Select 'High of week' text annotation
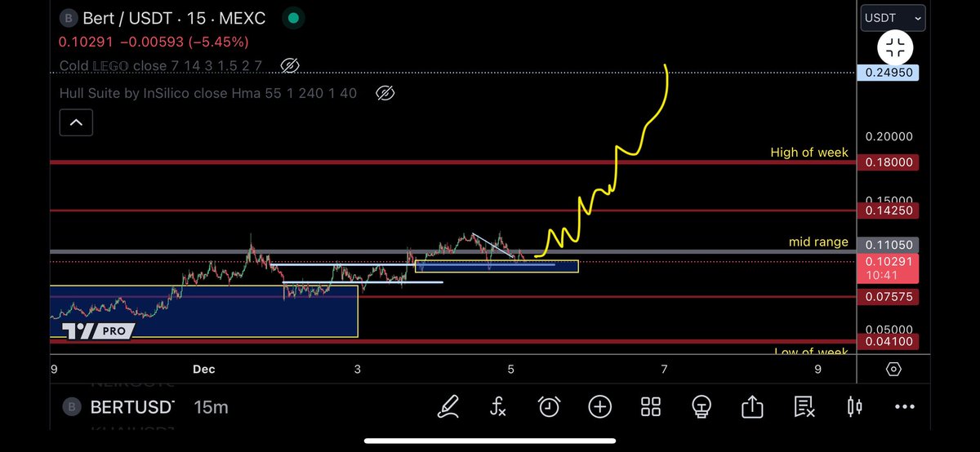 pyautogui.click(x=809, y=153)
